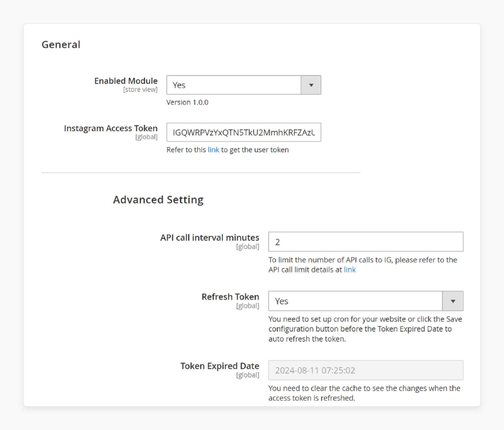Click the Enabled Module label
Image resolution: width=504 pixels, height=430 pixels.
point(126,81)
